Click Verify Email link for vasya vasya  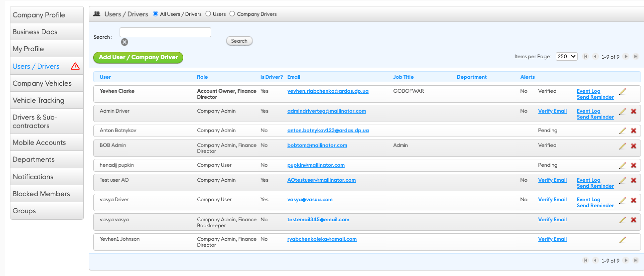[552, 219]
